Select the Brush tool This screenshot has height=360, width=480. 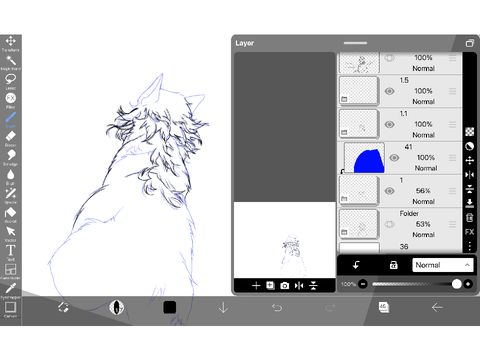[x=11, y=119]
